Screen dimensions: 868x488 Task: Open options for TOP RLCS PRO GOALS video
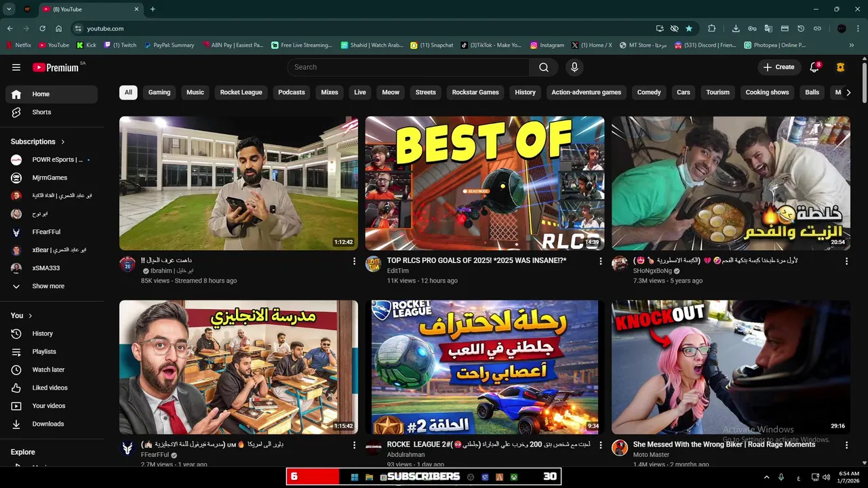pos(600,261)
